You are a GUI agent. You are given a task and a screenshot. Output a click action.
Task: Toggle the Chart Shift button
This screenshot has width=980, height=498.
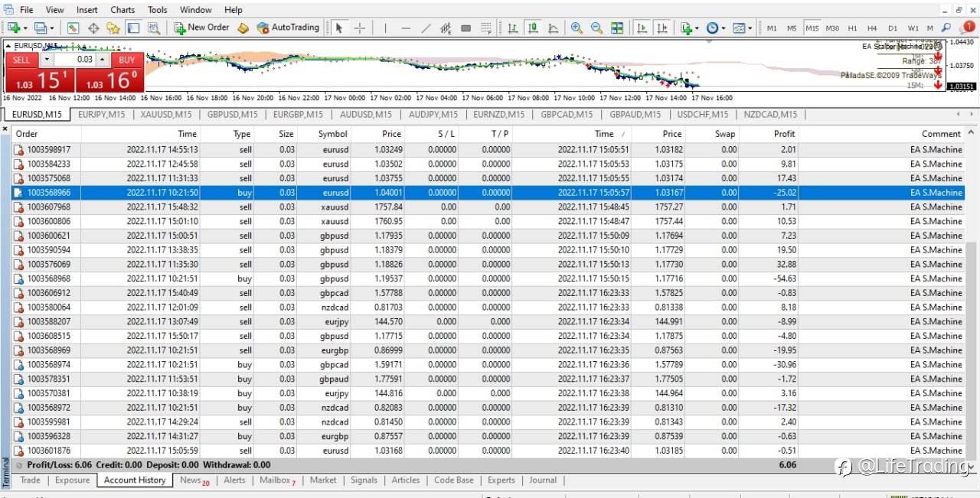point(662,28)
